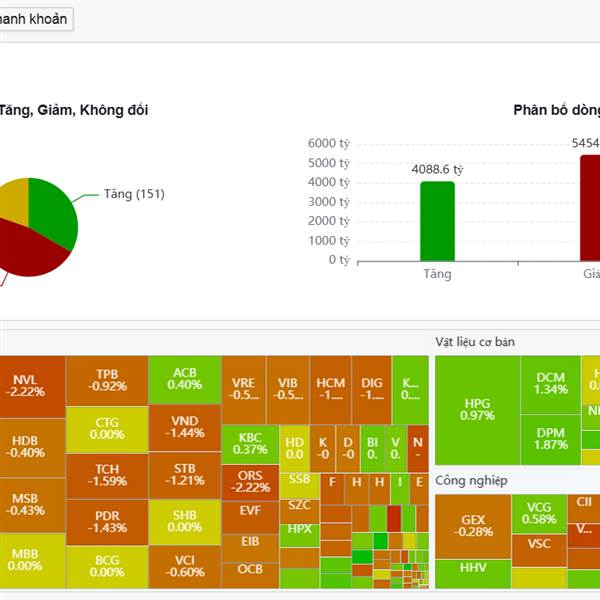Image resolution: width=600 pixels, height=600 pixels.
Task: Open the VCG 0.58% tile
Action: click(x=539, y=514)
